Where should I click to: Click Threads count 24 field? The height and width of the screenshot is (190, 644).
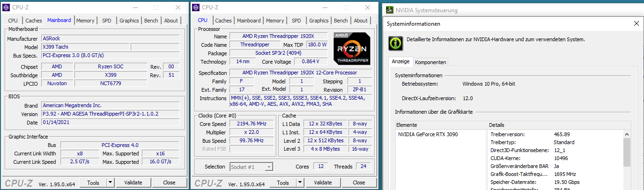point(363,167)
